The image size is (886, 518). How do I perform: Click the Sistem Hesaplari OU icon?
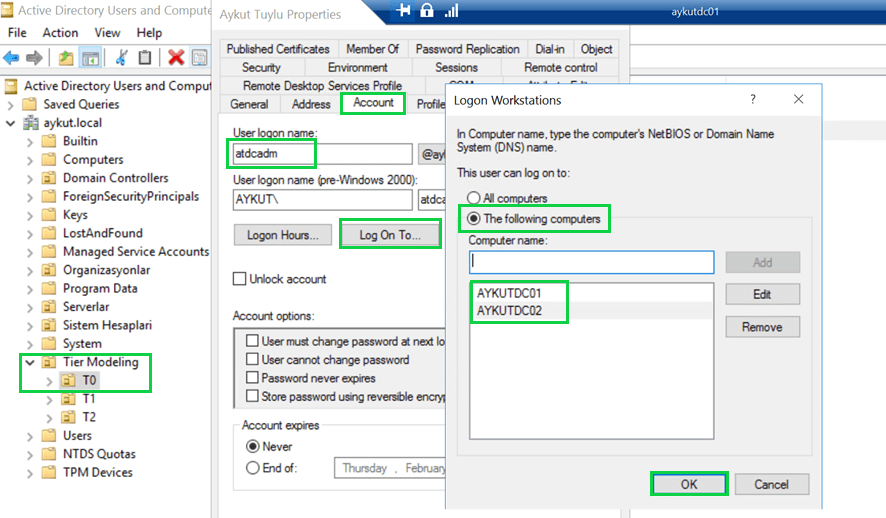click(49, 325)
